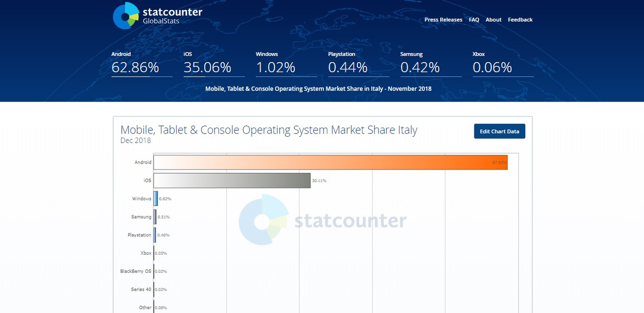Image resolution: width=644 pixels, height=313 pixels.
Task: Click the Playstation bar in chart
Action: coord(155,235)
